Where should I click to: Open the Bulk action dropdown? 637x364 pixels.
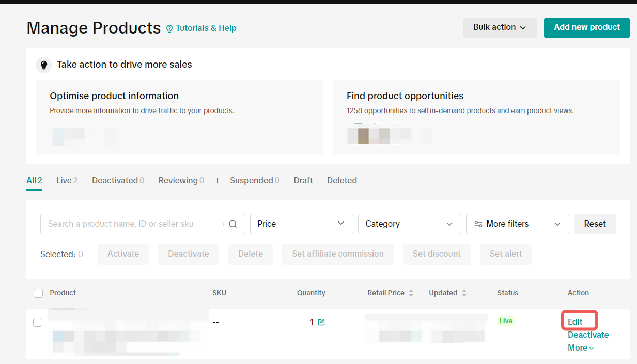click(500, 27)
